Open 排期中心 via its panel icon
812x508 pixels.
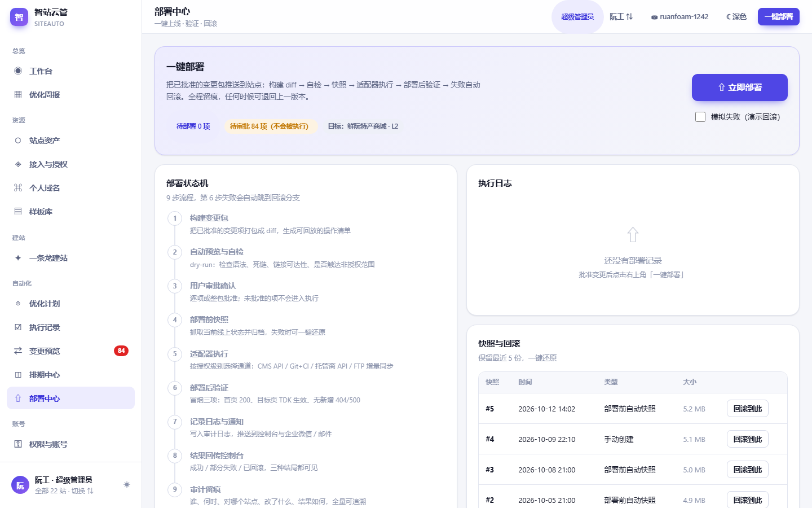[18, 375]
